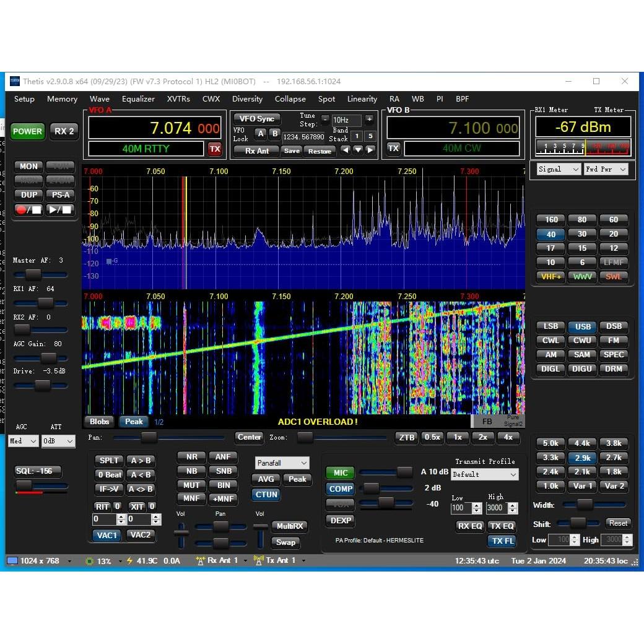Open the Diversity menu
This screenshot has width=644, height=644.
pos(247,99)
